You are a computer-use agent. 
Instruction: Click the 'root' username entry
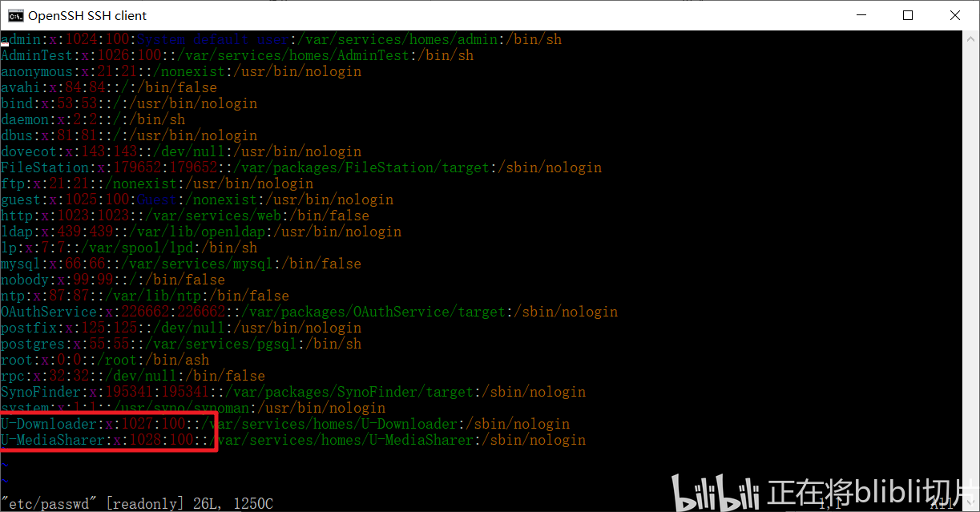tap(16, 360)
